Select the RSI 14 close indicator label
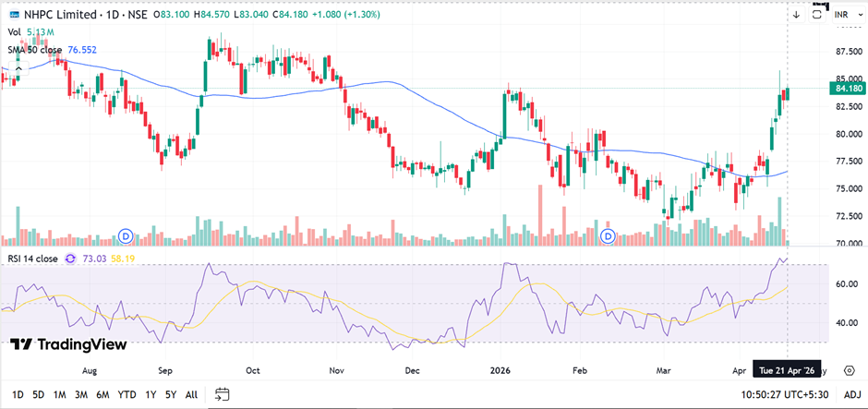The image size is (868, 409). (x=31, y=259)
